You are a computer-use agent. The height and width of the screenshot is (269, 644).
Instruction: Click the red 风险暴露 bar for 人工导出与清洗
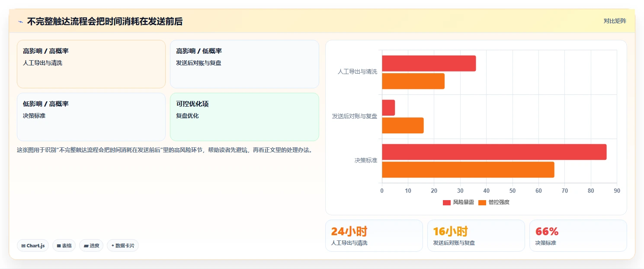(x=429, y=63)
